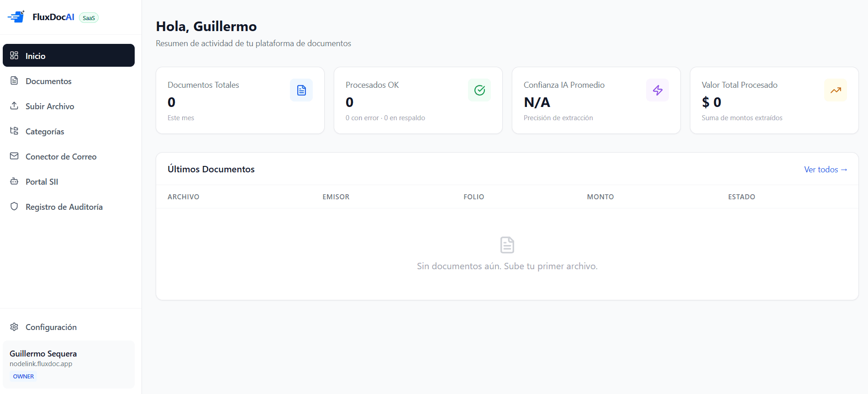This screenshot has height=394, width=868.
Task: Open the Guillermo Sequera user profile
Action: tap(68, 364)
